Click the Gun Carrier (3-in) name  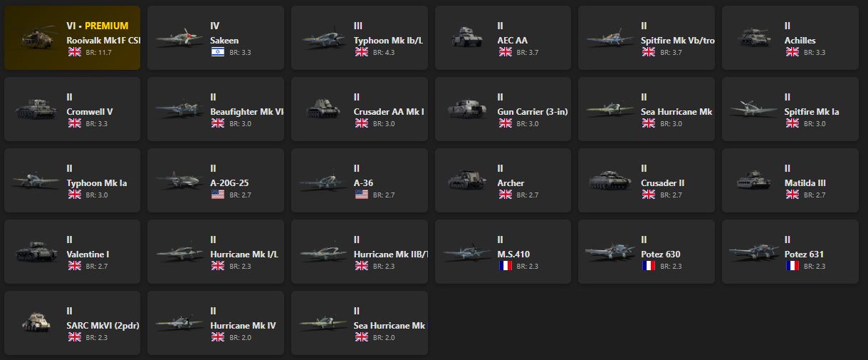(532, 112)
